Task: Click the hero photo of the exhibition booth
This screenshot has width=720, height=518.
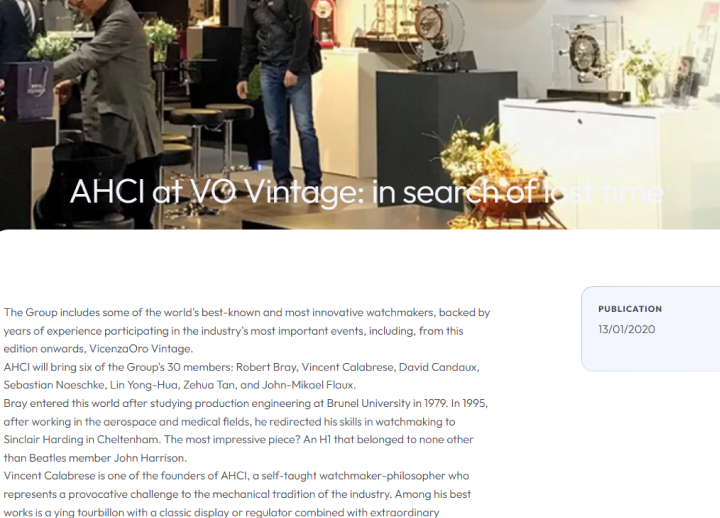Action: pos(360,114)
